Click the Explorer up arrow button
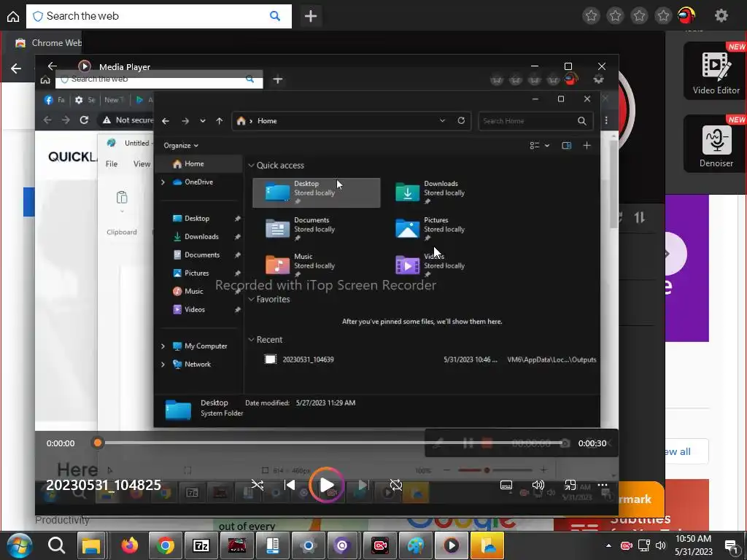The width and height of the screenshot is (747, 560). (x=219, y=121)
